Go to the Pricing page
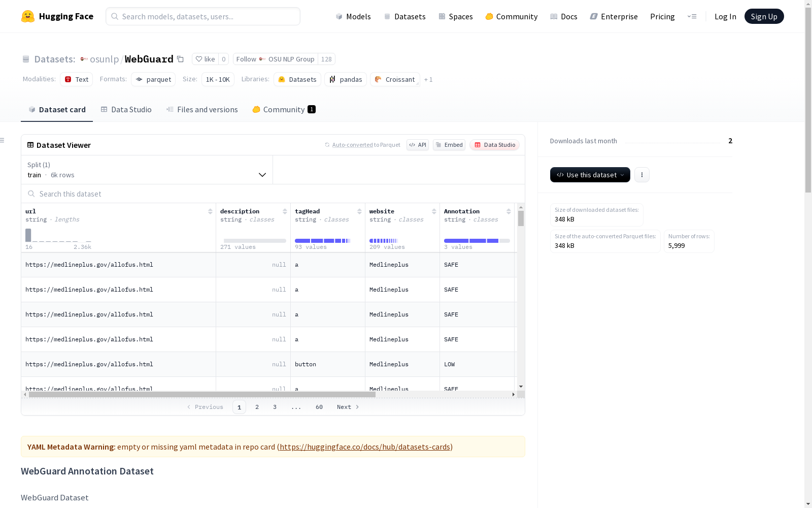This screenshot has width=812, height=508. (x=662, y=16)
